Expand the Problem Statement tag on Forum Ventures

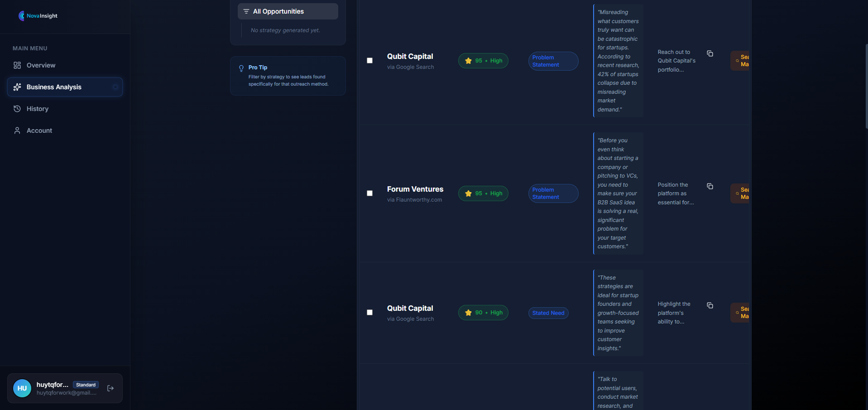pyautogui.click(x=552, y=193)
